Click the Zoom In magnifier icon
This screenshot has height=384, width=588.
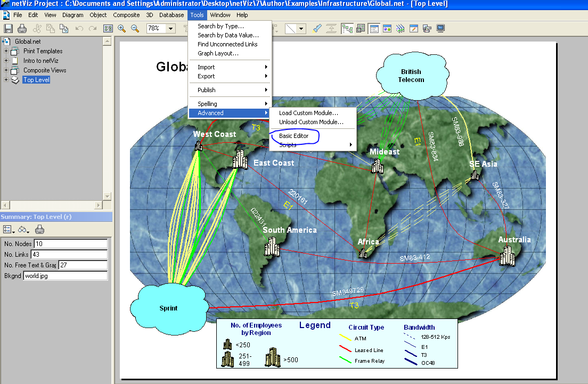pyautogui.click(x=122, y=28)
